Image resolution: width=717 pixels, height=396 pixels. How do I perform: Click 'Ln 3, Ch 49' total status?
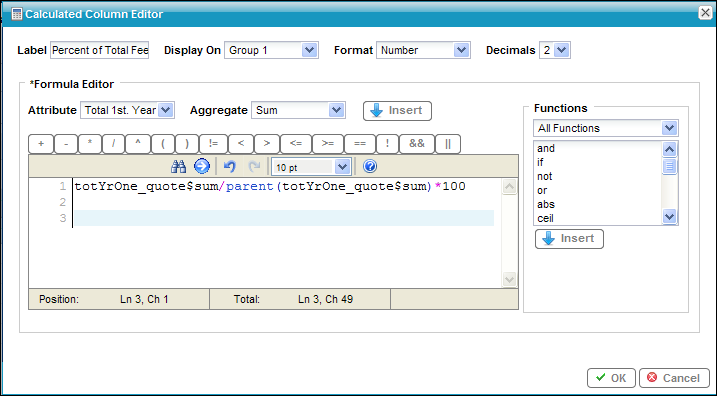tap(325, 300)
